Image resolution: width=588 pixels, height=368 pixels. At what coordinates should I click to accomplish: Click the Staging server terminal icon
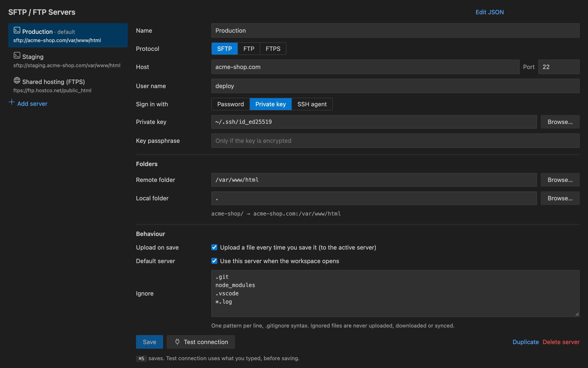coord(17,55)
